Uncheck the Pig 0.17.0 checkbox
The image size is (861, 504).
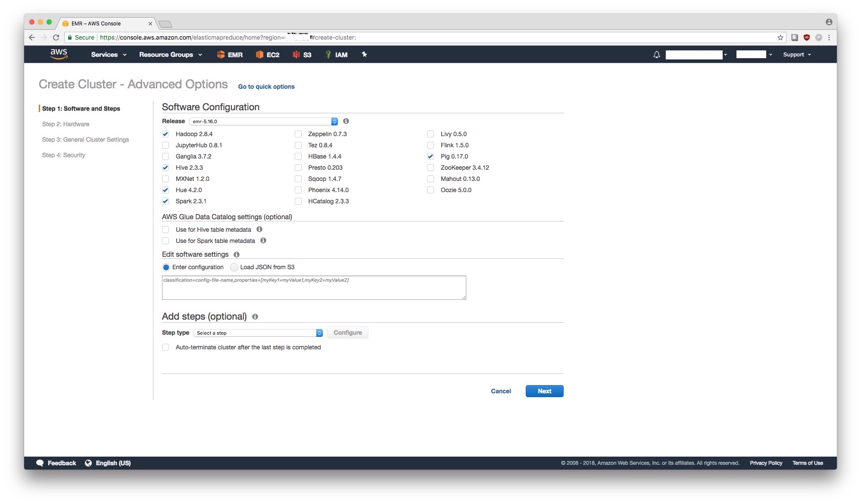(430, 156)
